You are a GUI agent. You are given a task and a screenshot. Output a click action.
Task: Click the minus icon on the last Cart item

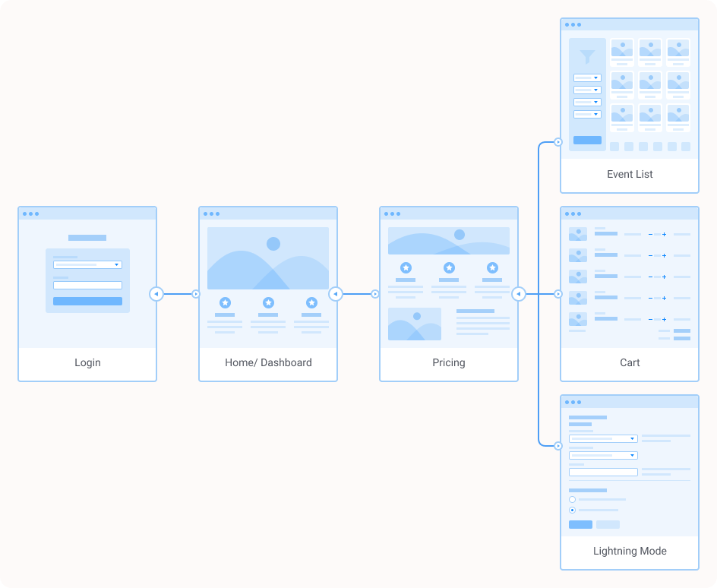(650, 320)
